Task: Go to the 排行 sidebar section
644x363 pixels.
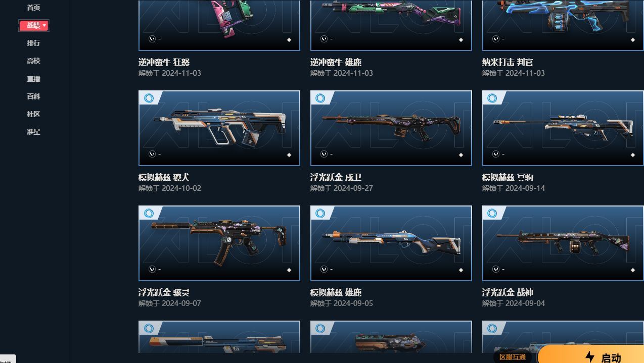Action: [x=33, y=43]
